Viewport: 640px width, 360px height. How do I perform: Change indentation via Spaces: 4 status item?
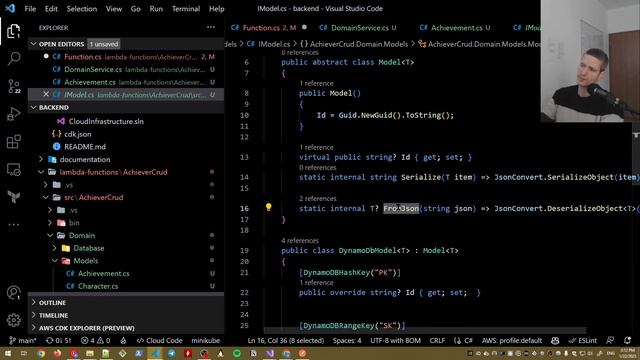coord(347,340)
